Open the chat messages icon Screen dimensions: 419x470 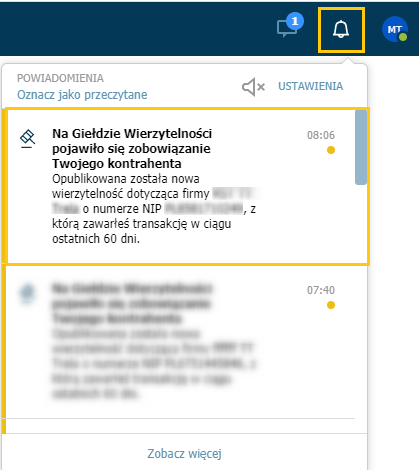[286, 28]
